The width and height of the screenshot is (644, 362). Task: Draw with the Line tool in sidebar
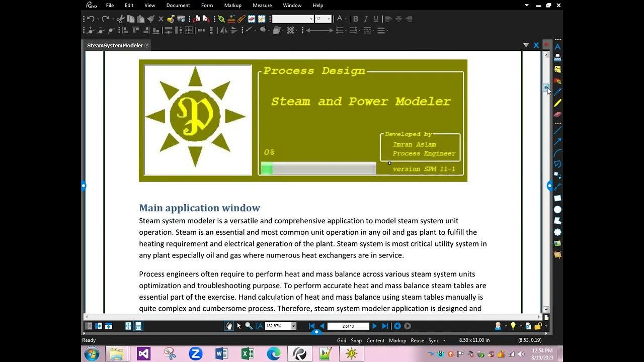(557, 131)
